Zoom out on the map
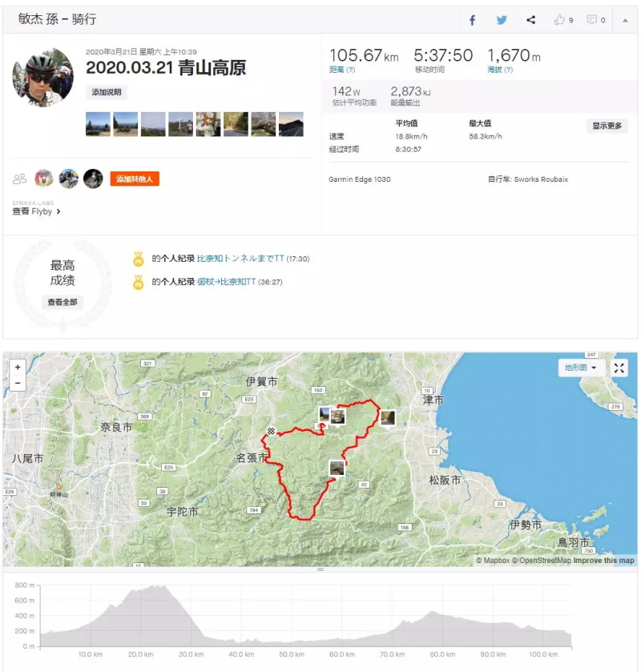 [x=18, y=383]
